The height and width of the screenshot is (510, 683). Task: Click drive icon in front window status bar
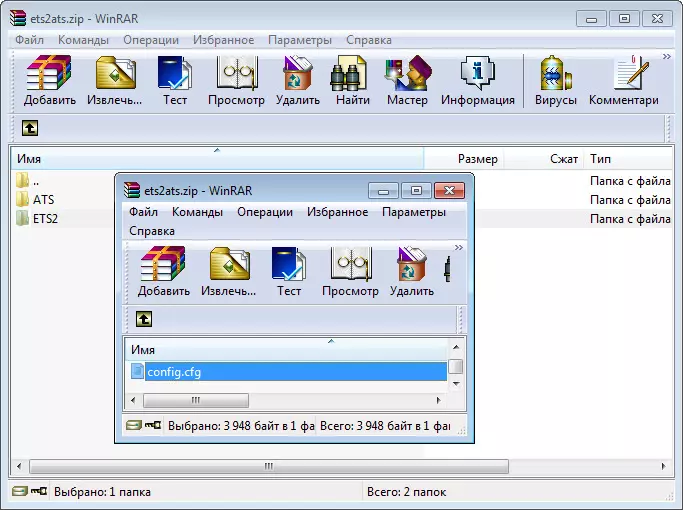click(134, 425)
